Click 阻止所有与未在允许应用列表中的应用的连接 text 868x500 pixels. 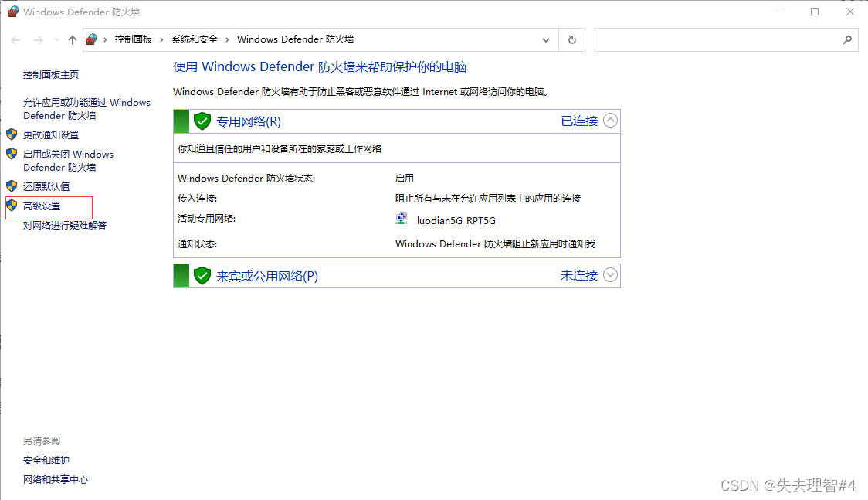pyautogui.click(x=488, y=199)
